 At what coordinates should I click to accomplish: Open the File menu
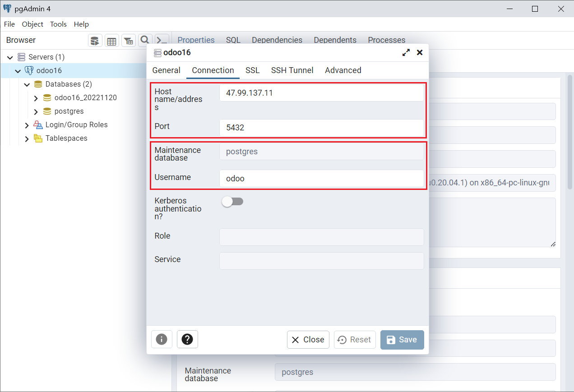(9, 24)
